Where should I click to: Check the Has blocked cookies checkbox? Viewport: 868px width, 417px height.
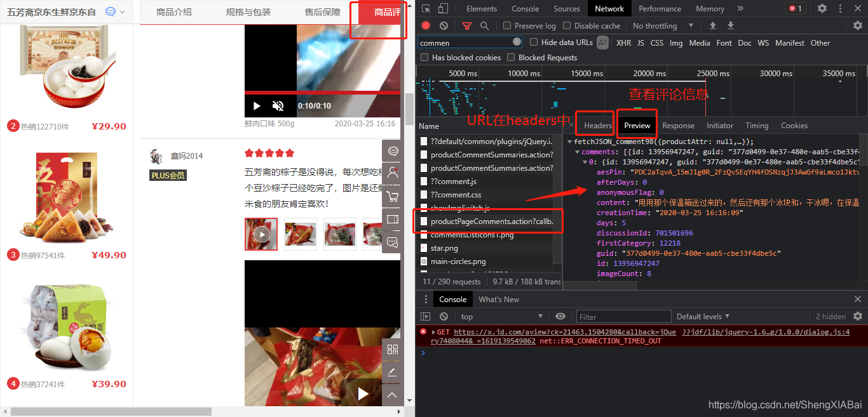[424, 57]
